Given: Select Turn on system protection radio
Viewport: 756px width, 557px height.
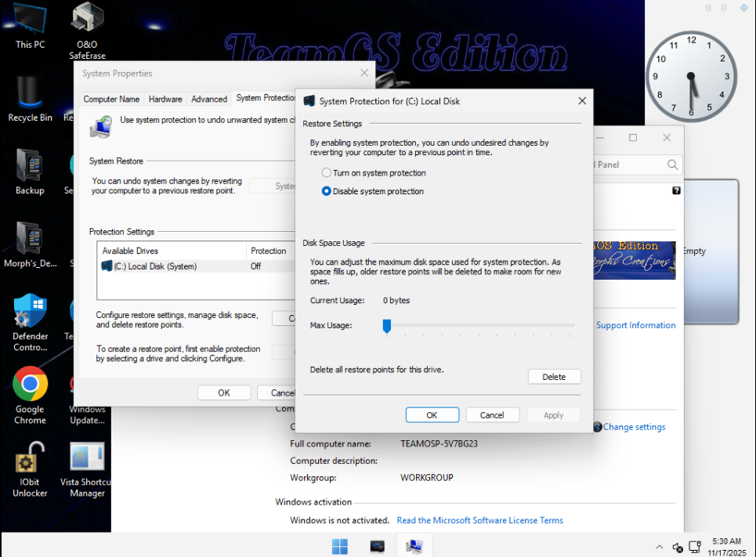Looking at the screenshot, I should (327, 172).
